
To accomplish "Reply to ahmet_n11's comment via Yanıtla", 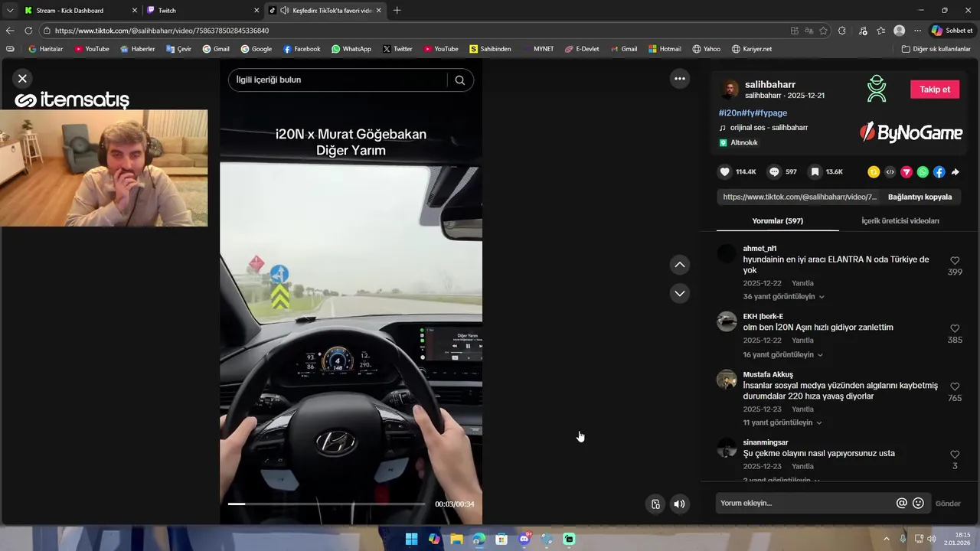I will (x=802, y=283).
